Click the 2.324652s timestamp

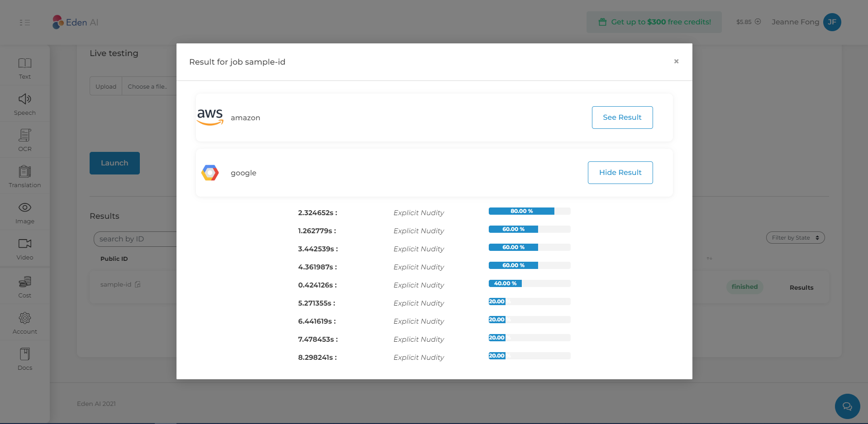318,213
